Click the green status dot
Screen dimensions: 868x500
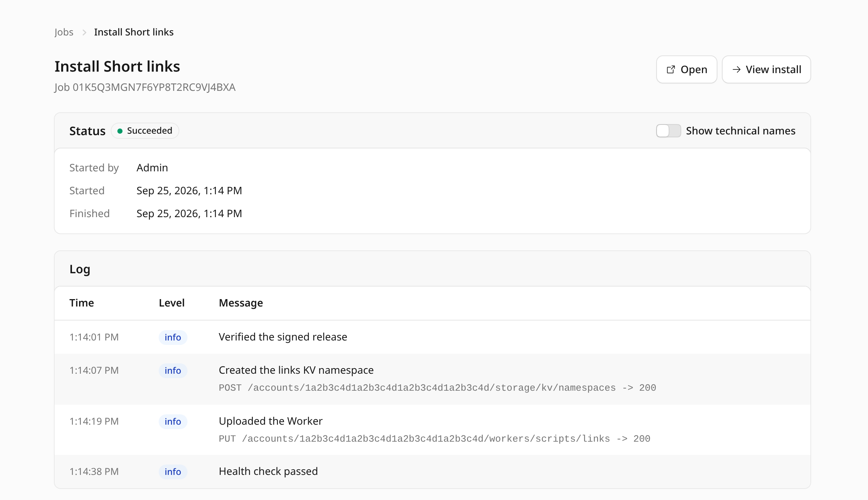coord(120,131)
